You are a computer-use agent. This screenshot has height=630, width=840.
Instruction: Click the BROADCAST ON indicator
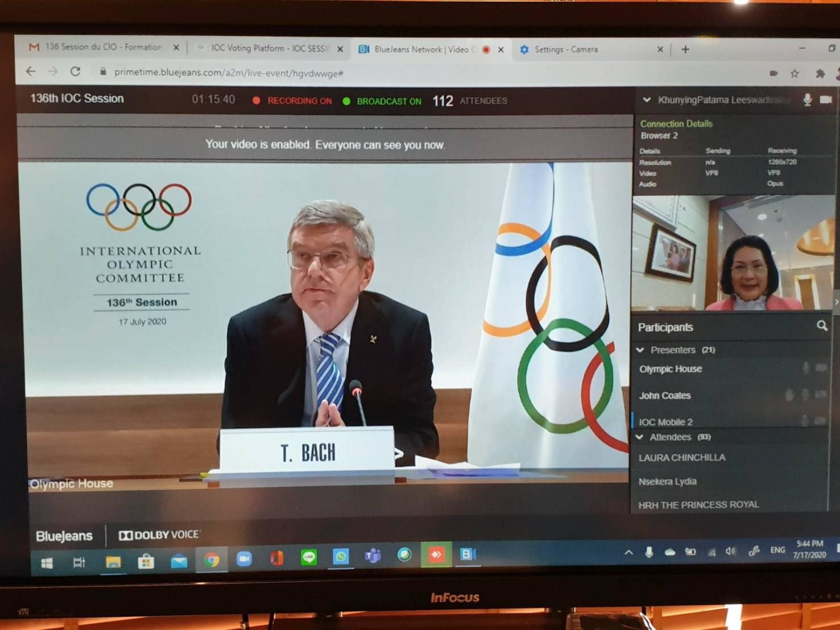[382, 101]
